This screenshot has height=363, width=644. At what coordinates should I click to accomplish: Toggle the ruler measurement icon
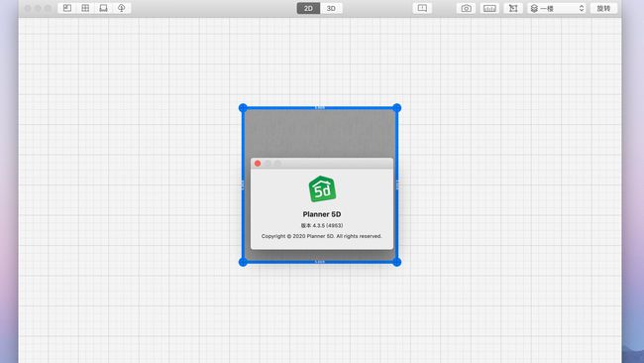489,8
